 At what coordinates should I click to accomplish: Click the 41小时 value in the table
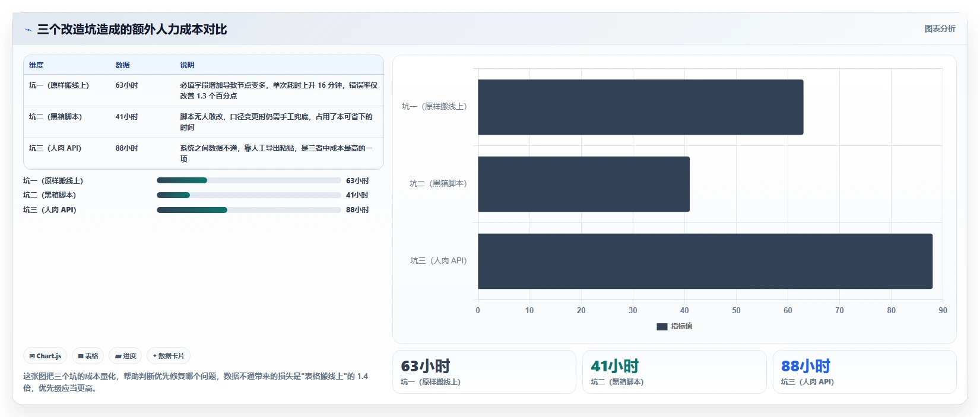click(x=126, y=117)
